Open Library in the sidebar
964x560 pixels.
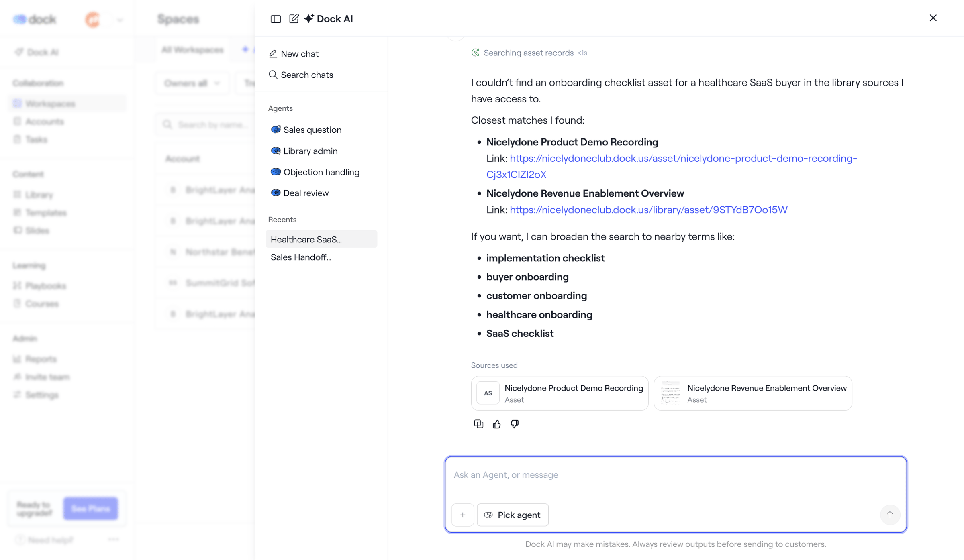point(67,195)
